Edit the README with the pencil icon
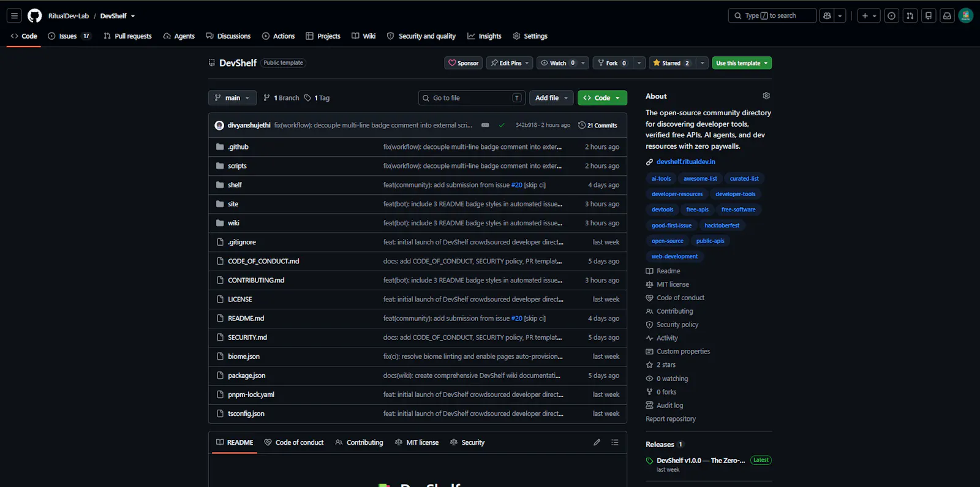980x487 pixels. [x=597, y=442]
